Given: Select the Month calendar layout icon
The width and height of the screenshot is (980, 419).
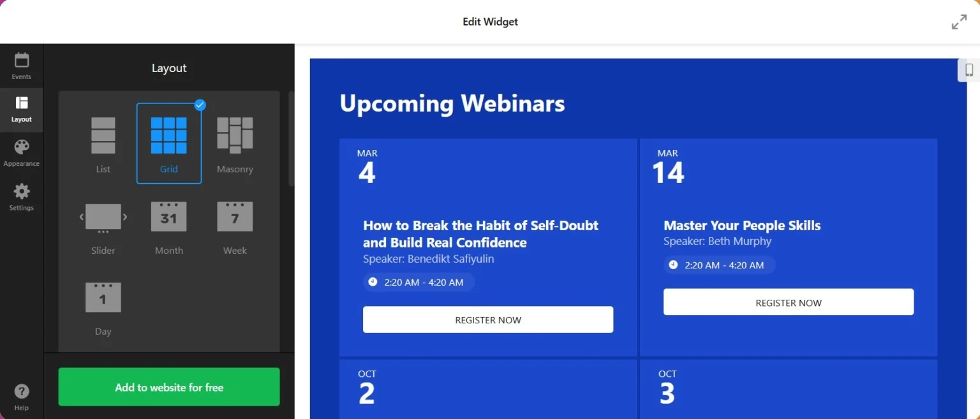Looking at the screenshot, I should click(168, 216).
